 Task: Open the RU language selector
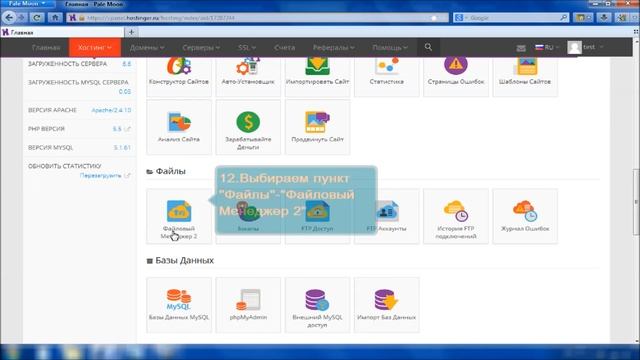point(547,47)
